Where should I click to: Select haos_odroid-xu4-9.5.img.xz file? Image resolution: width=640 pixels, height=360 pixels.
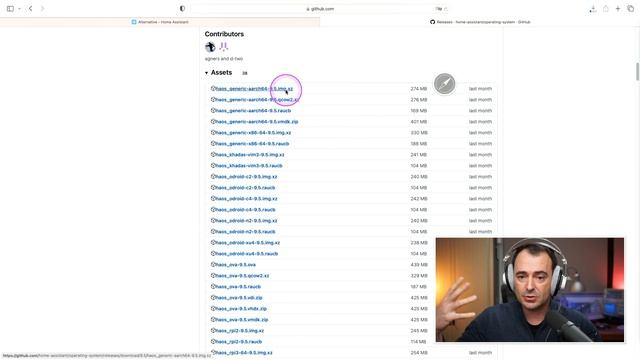(247, 243)
